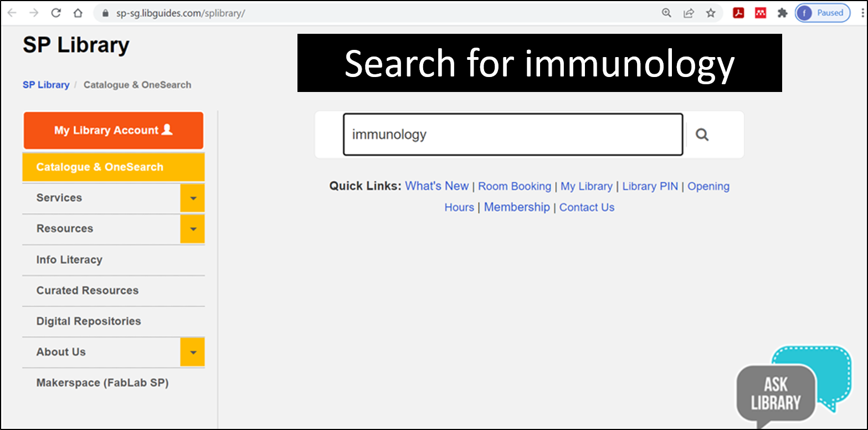Image resolution: width=868 pixels, height=430 pixels.
Task: Expand the About Us menu
Action: point(193,352)
